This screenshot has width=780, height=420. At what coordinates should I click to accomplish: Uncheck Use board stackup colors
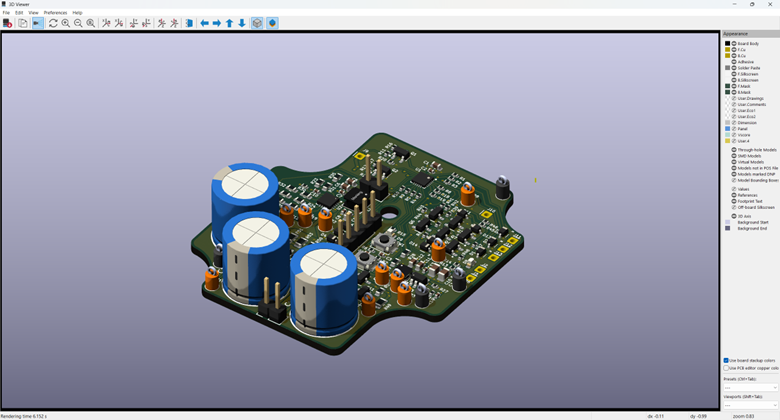coord(726,360)
